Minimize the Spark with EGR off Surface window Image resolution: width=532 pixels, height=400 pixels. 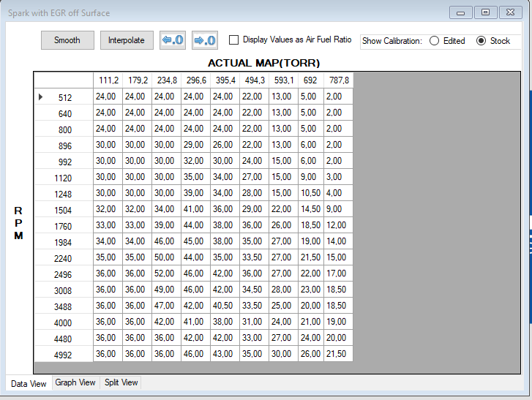[460, 12]
